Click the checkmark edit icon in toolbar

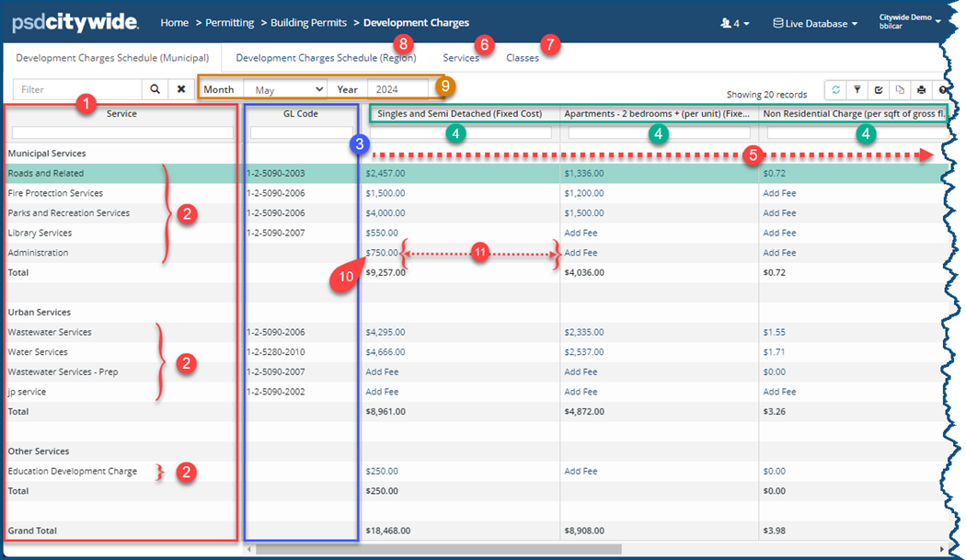tap(879, 90)
